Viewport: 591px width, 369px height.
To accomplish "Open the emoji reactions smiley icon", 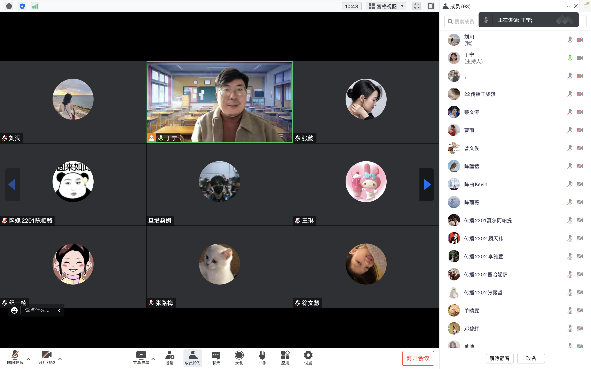I will coord(14,310).
